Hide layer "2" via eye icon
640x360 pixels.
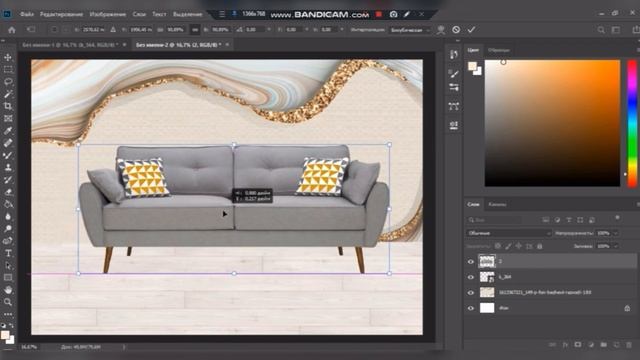(x=471, y=262)
